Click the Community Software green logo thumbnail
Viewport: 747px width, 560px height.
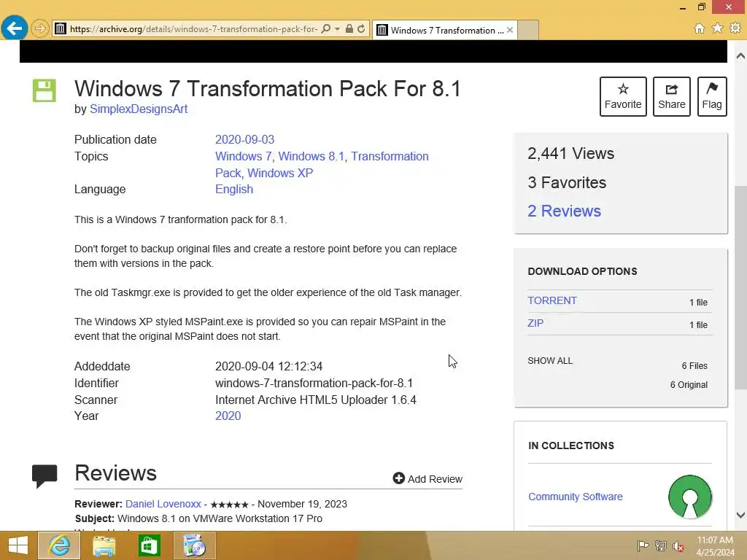(x=690, y=497)
